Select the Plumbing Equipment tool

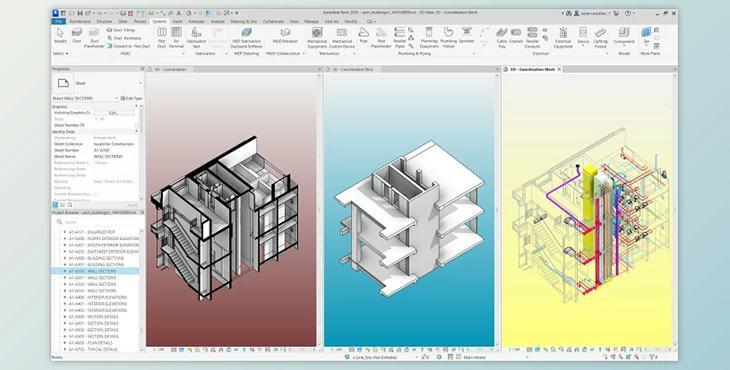pos(429,38)
